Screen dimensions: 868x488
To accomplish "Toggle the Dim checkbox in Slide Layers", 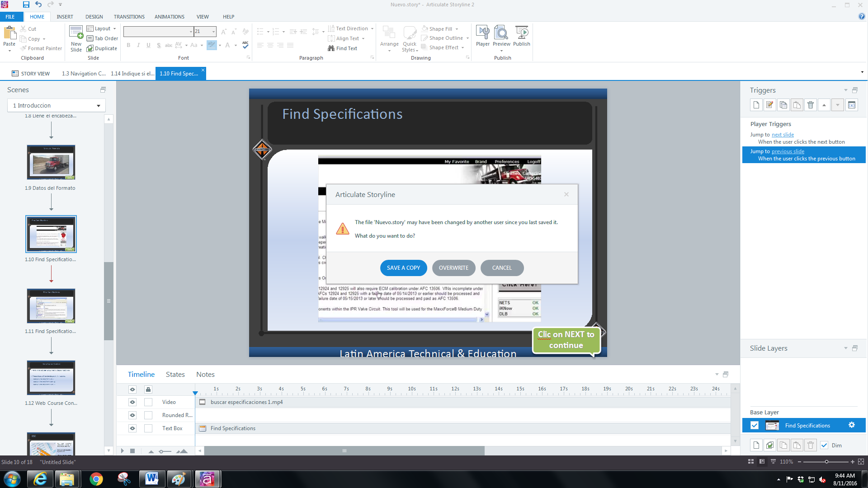I will coord(824,445).
